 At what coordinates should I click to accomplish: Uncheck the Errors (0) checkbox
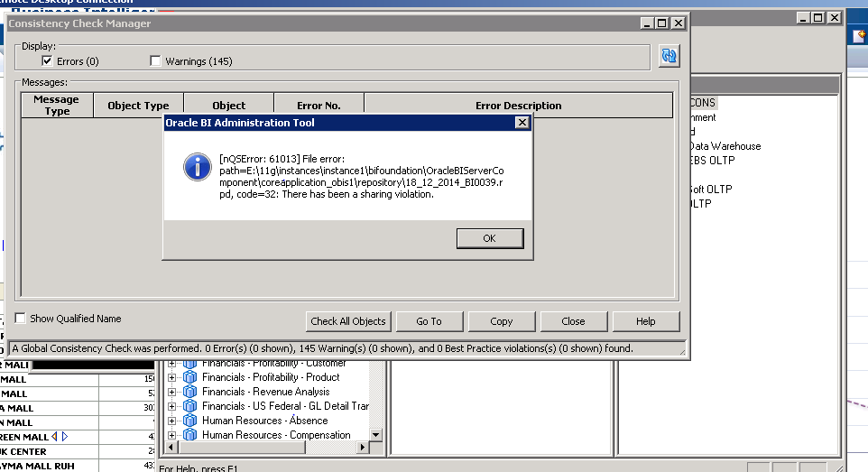[47, 61]
